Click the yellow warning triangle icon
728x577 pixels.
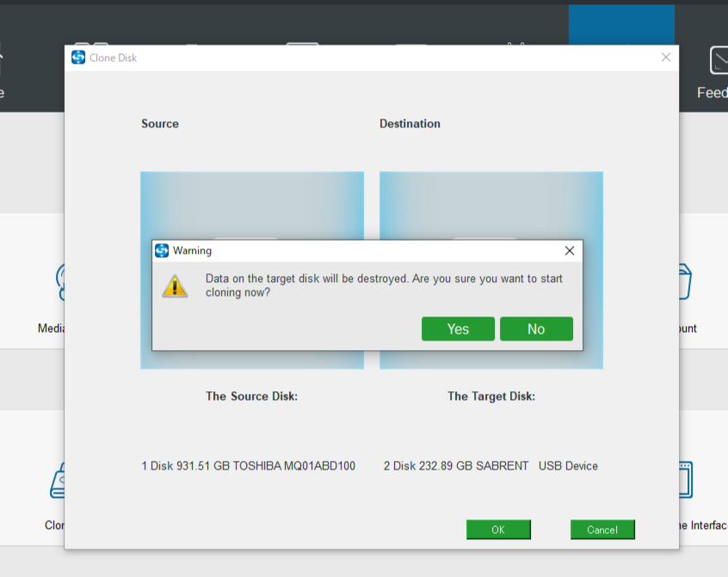[x=175, y=286]
